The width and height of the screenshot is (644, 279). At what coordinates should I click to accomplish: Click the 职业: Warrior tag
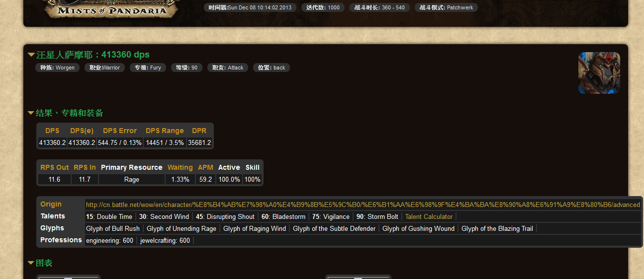[x=104, y=68]
